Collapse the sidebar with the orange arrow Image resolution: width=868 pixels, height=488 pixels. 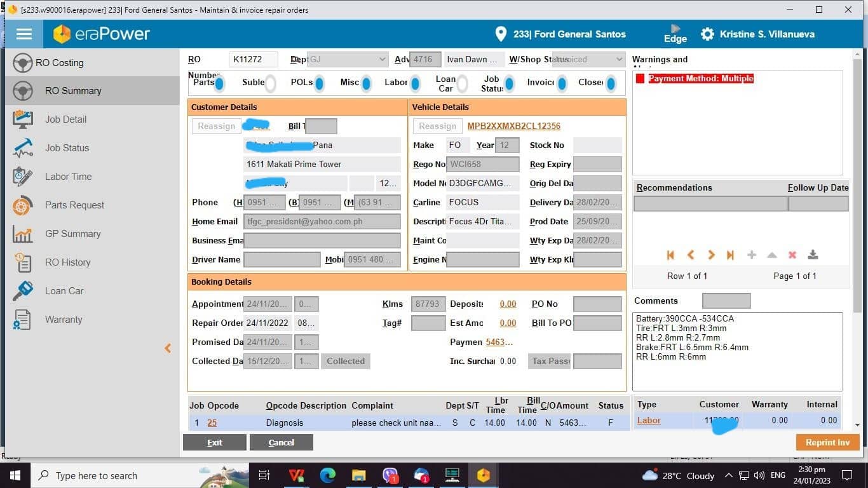168,348
